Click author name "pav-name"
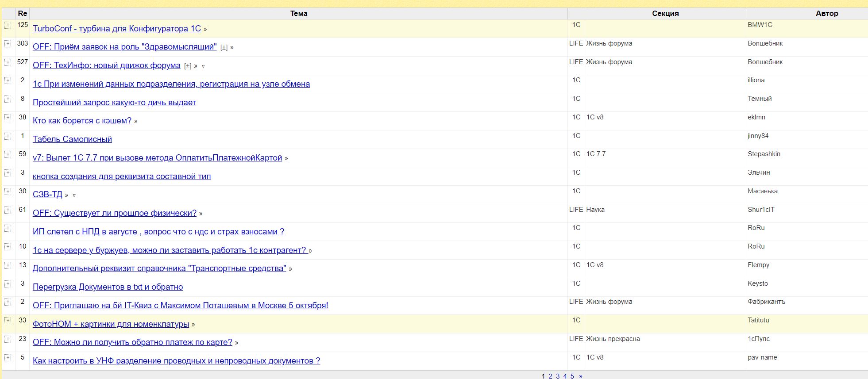This screenshot has height=379, width=868. pos(762,357)
